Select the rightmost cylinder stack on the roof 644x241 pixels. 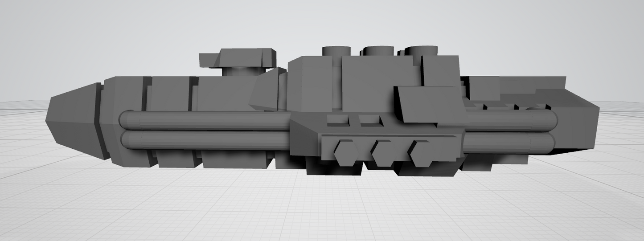pyautogui.click(x=421, y=50)
